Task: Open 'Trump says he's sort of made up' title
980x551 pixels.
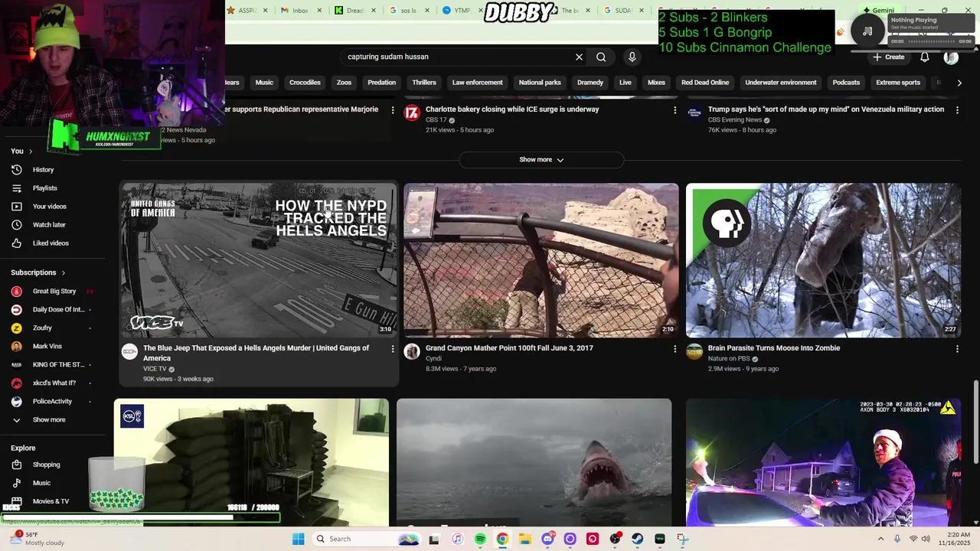Action: 826,109
